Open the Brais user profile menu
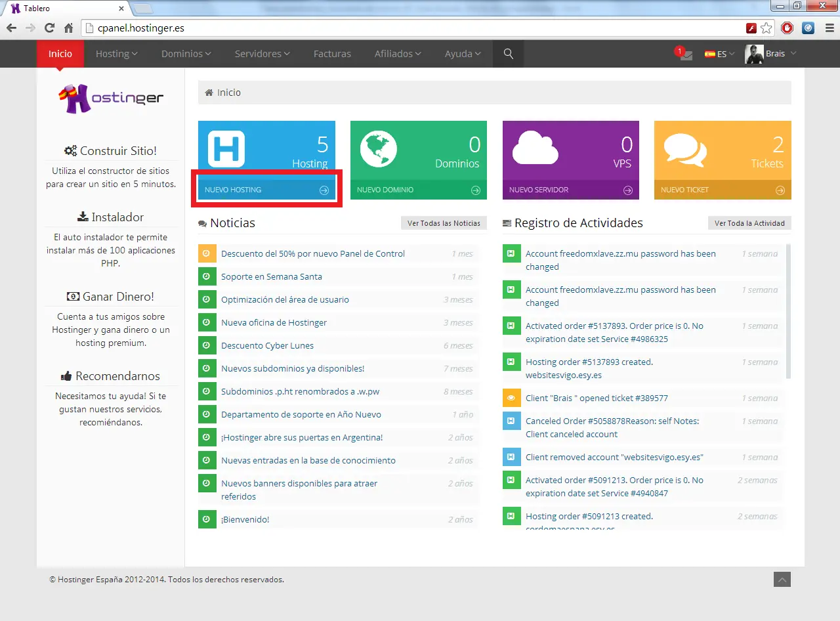This screenshot has width=840, height=621. click(x=770, y=54)
